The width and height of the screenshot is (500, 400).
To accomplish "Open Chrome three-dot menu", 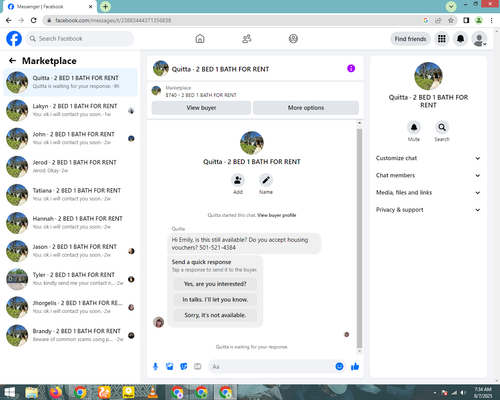I will point(491,20).
